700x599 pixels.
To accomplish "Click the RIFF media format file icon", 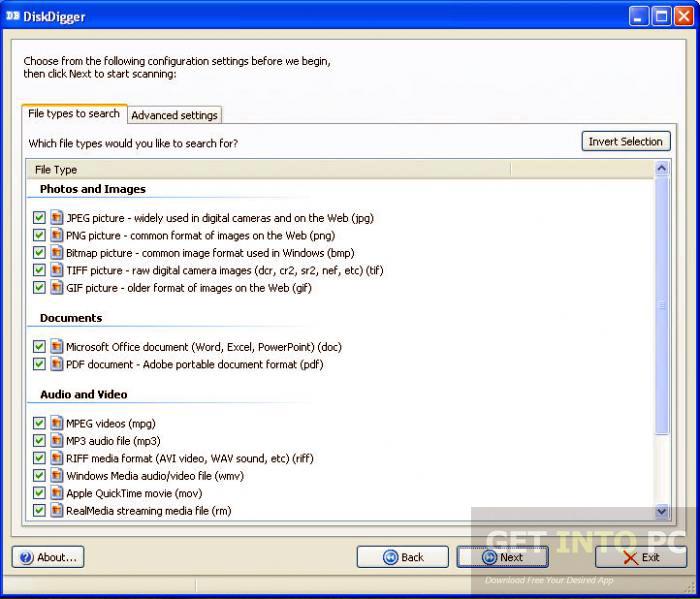I will (56, 458).
